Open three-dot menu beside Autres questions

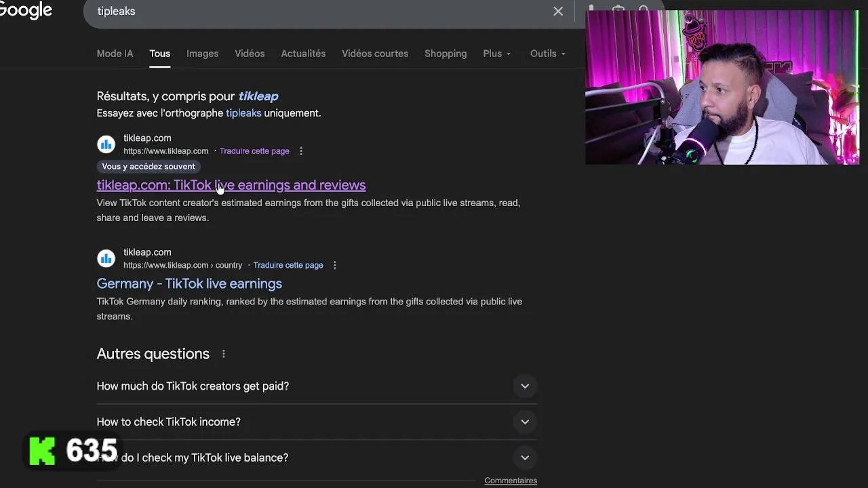223,354
